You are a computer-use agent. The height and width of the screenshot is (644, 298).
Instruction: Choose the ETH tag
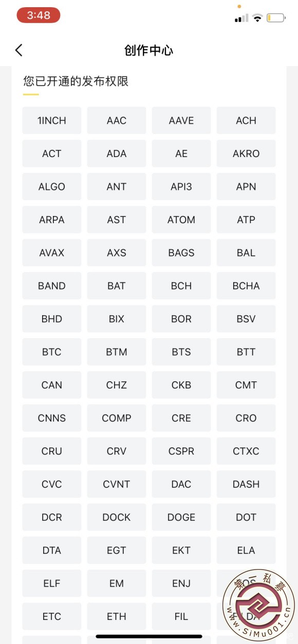tap(117, 616)
